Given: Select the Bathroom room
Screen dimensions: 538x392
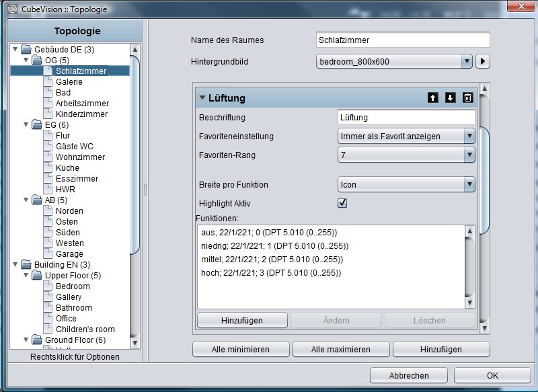Looking at the screenshot, I should (x=74, y=308).
